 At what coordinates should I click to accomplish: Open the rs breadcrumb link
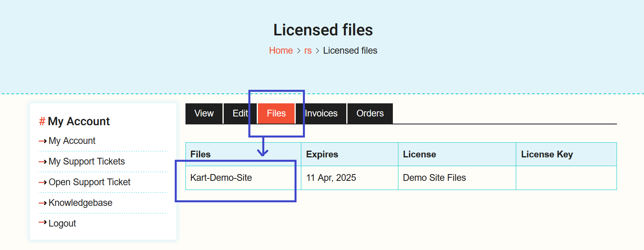(308, 51)
